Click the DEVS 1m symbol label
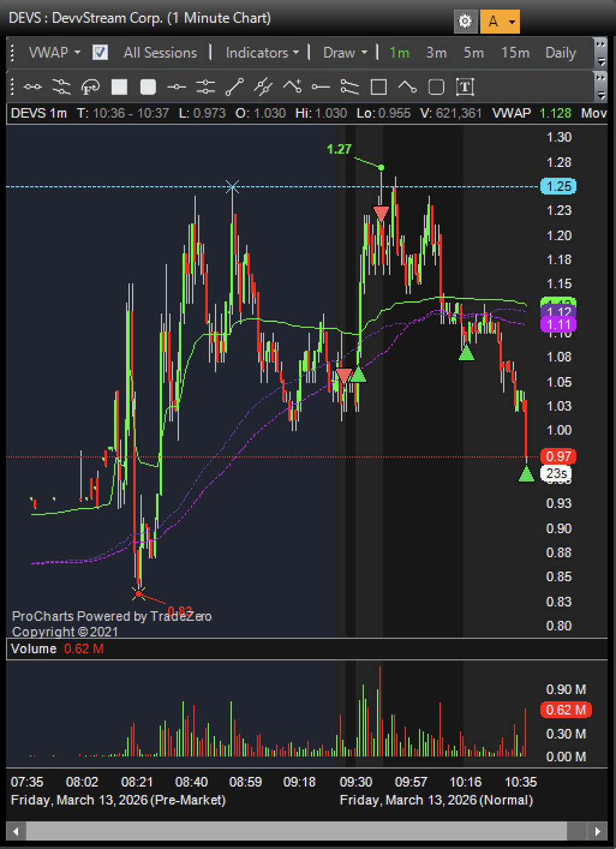616x849 pixels. [x=38, y=113]
